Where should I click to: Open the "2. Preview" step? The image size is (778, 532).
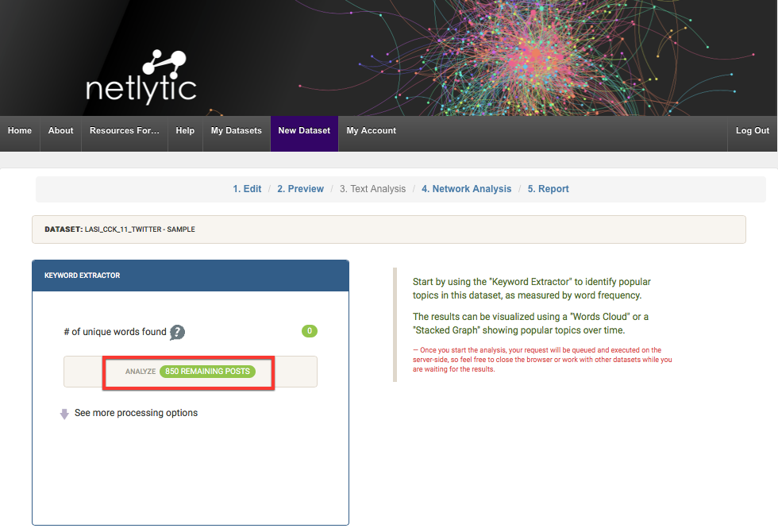pos(300,188)
